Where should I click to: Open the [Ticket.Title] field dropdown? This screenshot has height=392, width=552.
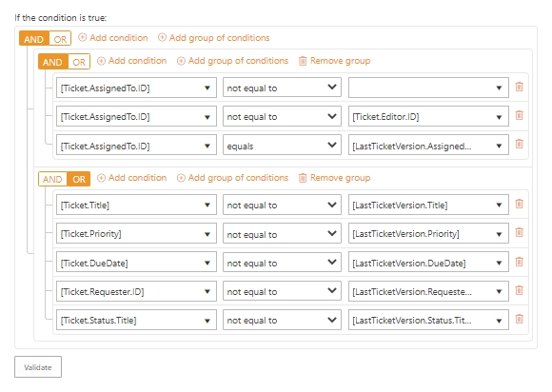[x=136, y=205]
